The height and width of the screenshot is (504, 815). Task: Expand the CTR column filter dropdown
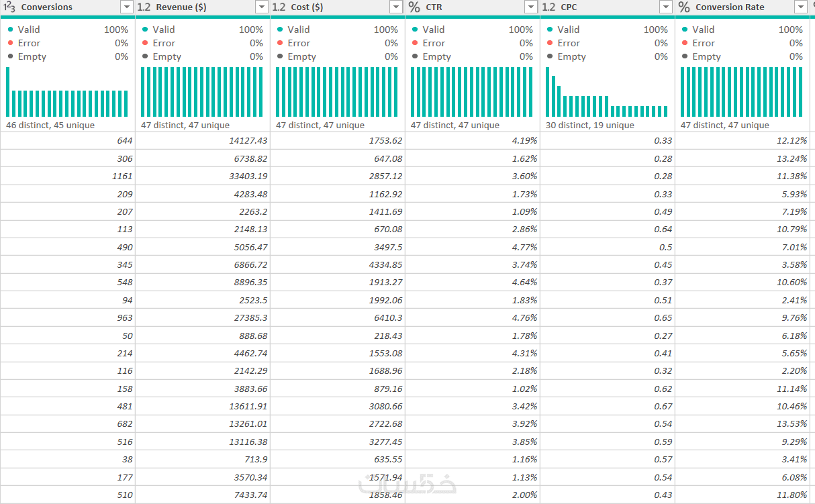pos(532,7)
